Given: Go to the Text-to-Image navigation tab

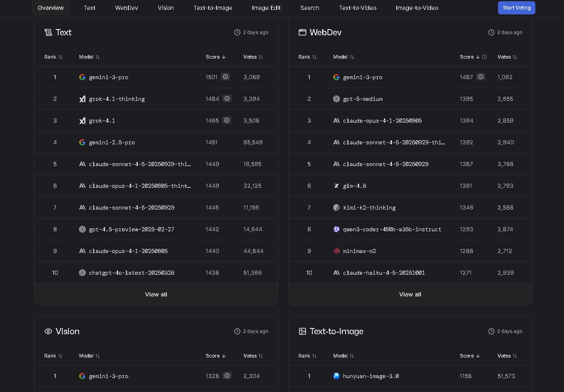Looking at the screenshot, I should point(213,8).
